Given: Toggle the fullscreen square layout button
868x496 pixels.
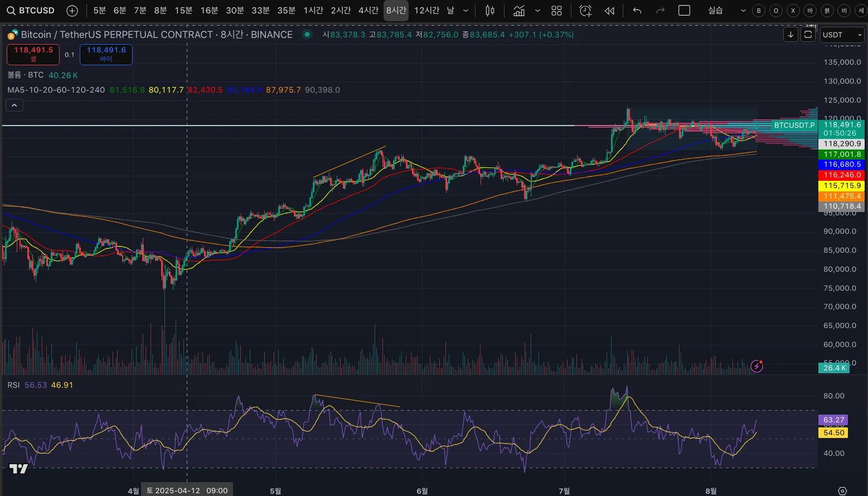Looking at the screenshot, I should 684,11.
